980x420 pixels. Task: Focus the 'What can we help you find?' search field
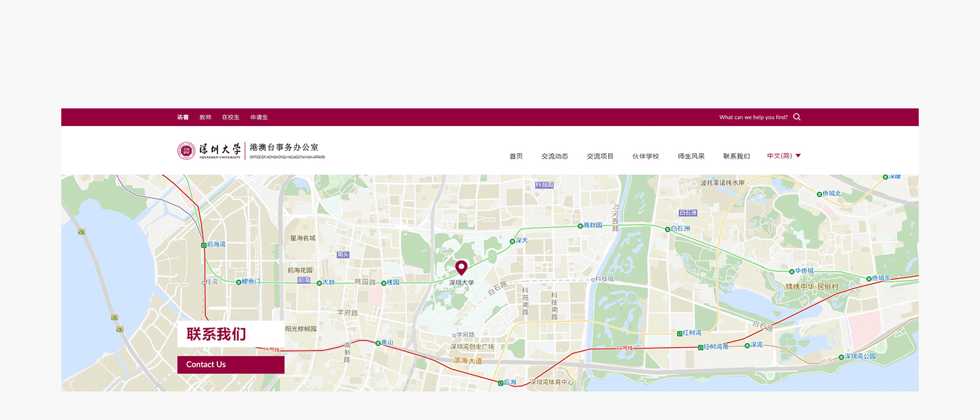(753, 117)
